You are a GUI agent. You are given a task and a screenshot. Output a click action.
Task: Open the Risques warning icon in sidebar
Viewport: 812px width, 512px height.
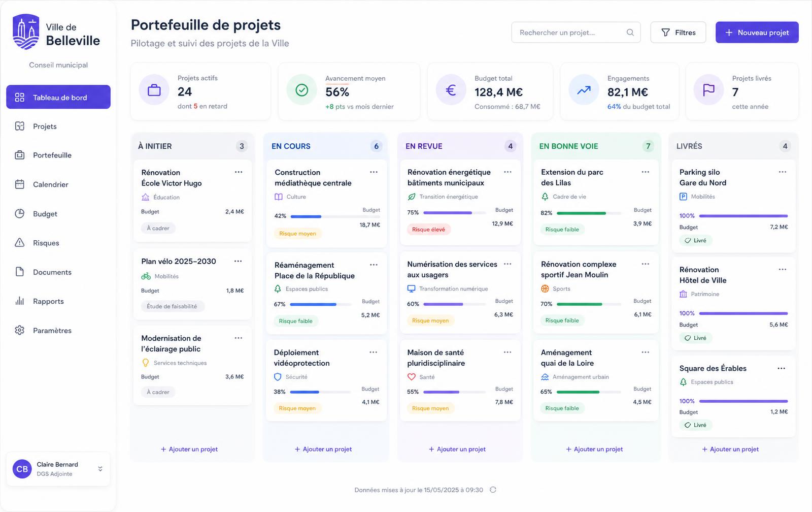[x=20, y=243]
